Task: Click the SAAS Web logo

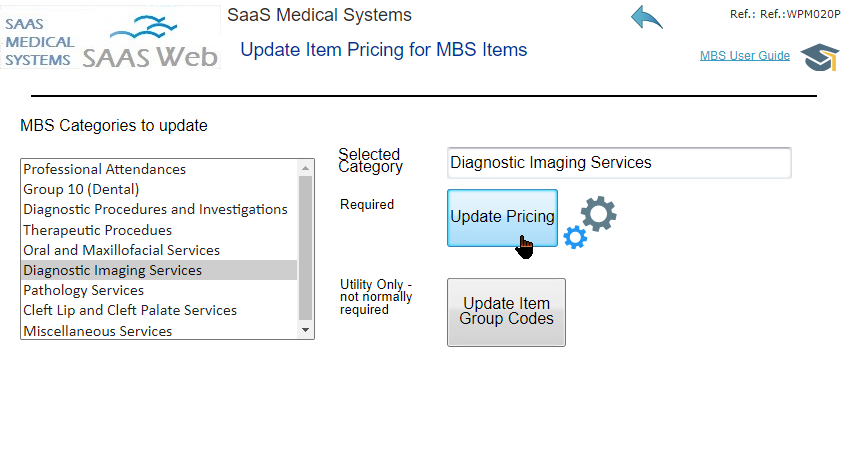Action: pyautogui.click(x=150, y=42)
